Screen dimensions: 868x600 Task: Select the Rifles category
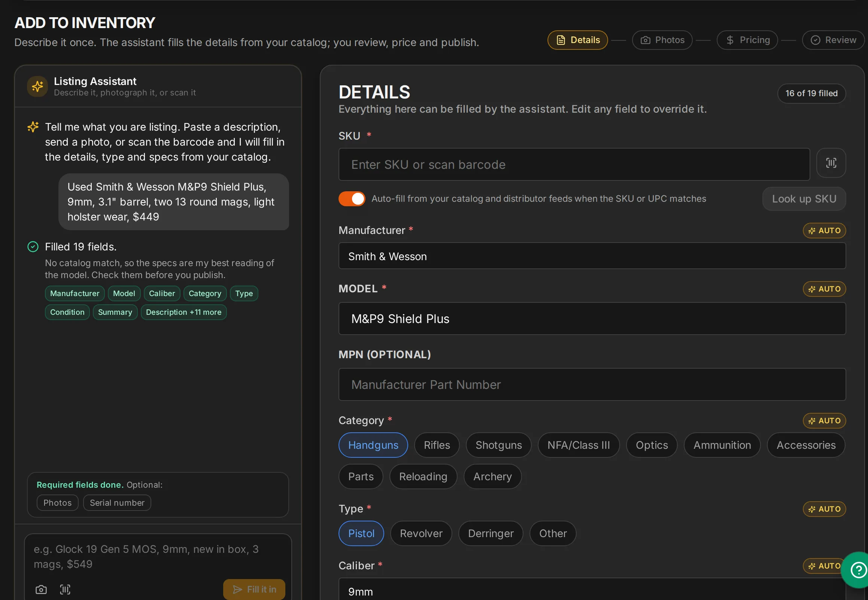pos(437,445)
